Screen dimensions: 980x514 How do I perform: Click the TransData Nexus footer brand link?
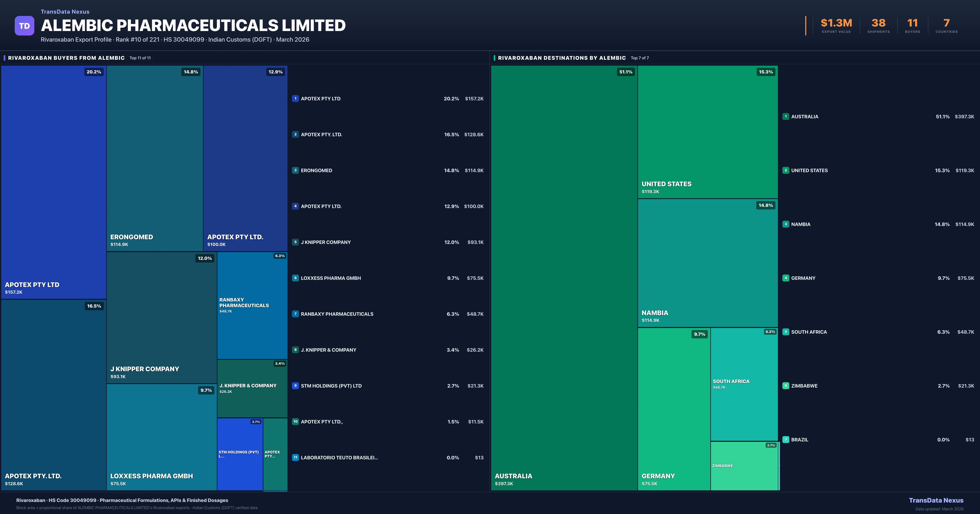click(x=936, y=500)
